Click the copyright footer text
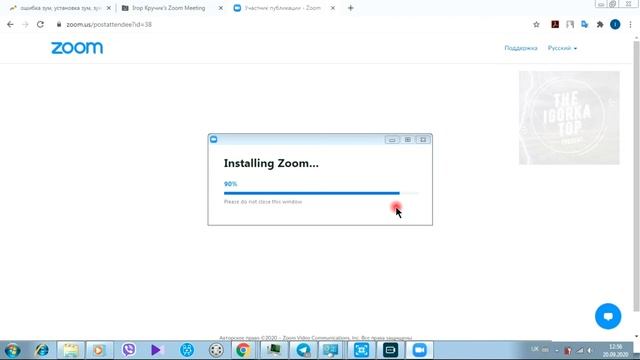The width and height of the screenshot is (640, 360). [x=316, y=338]
